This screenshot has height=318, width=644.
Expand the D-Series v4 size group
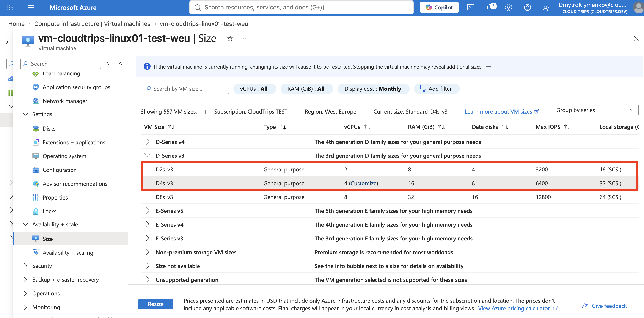pyautogui.click(x=148, y=142)
